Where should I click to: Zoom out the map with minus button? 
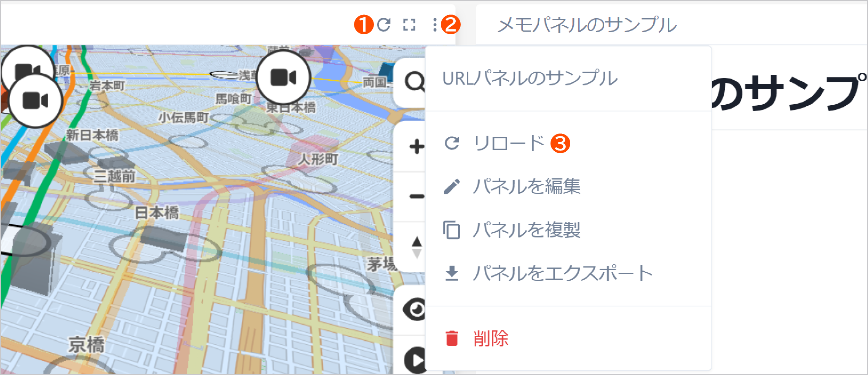pyautogui.click(x=416, y=196)
